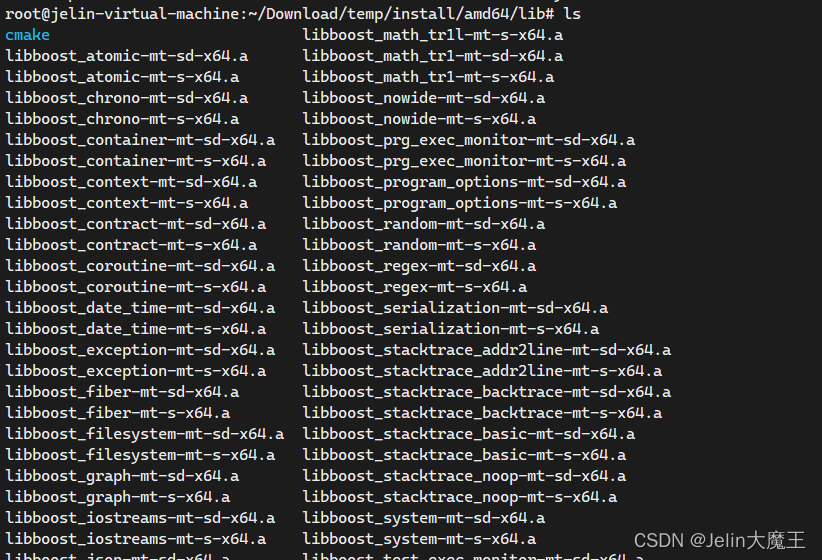This screenshot has width=822, height=560.
Task: Select libboost_coroutine-mt-sd-x64.a file
Action: pyautogui.click(x=140, y=266)
